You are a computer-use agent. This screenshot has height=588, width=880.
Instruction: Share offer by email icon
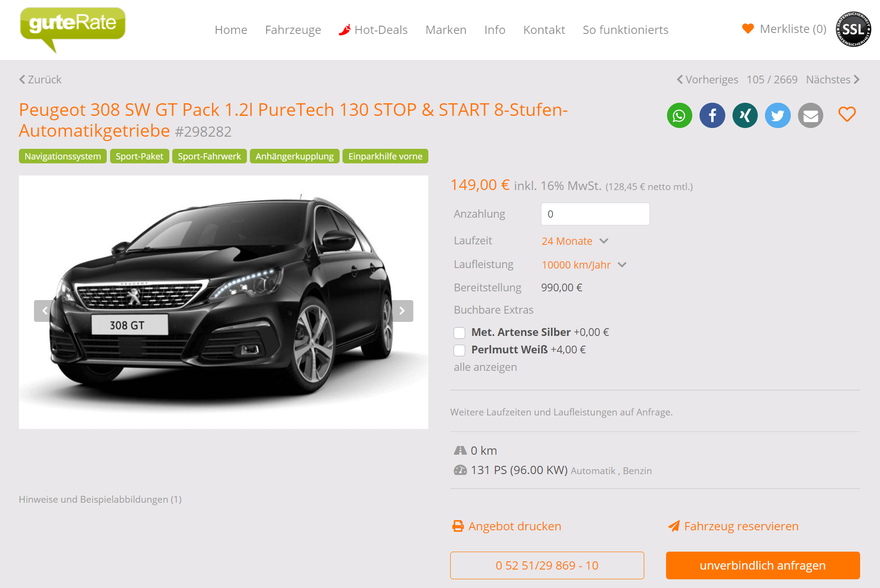click(811, 115)
